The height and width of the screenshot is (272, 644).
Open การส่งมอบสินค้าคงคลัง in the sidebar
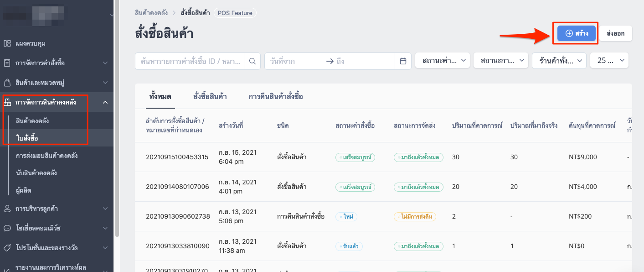tap(46, 156)
